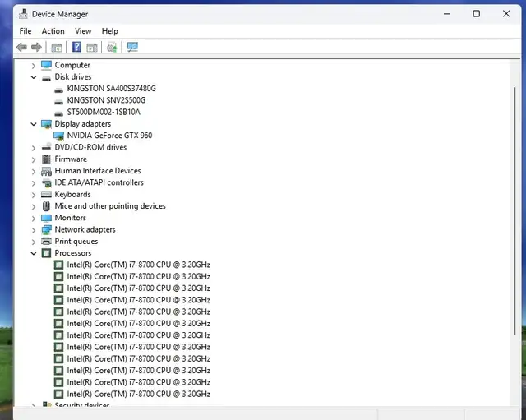
Task: Collapse the Disk drives node
Action: (x=34, y=77)
